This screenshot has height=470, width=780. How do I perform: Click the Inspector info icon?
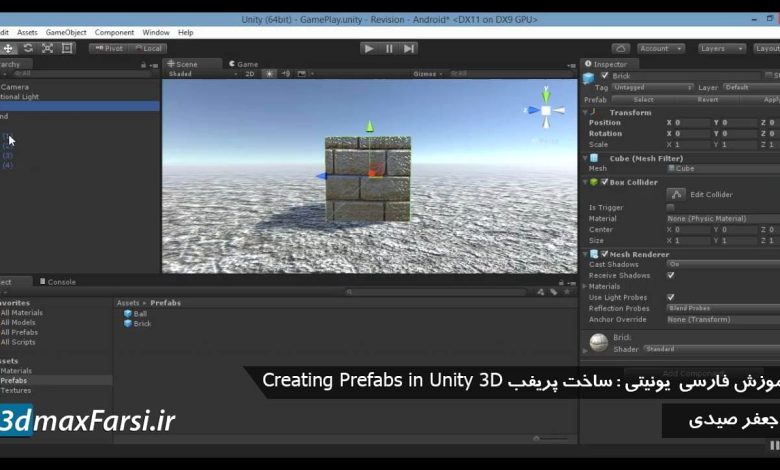[x=588, y=64]
